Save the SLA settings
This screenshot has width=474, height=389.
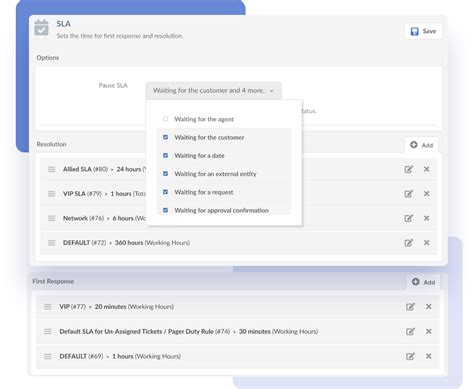point(423,31)
